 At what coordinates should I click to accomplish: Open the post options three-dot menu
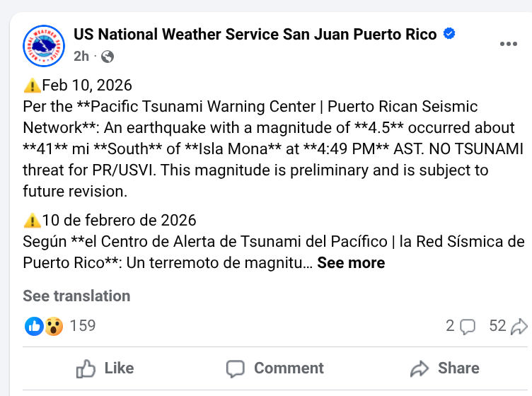(x=508, y=44)
